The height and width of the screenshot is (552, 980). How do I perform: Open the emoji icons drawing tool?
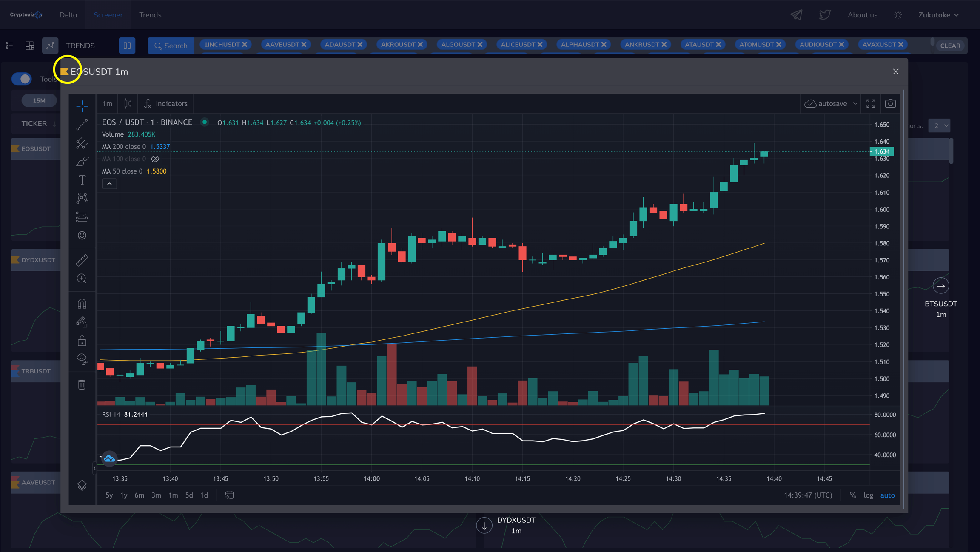[x=82, y=236]
